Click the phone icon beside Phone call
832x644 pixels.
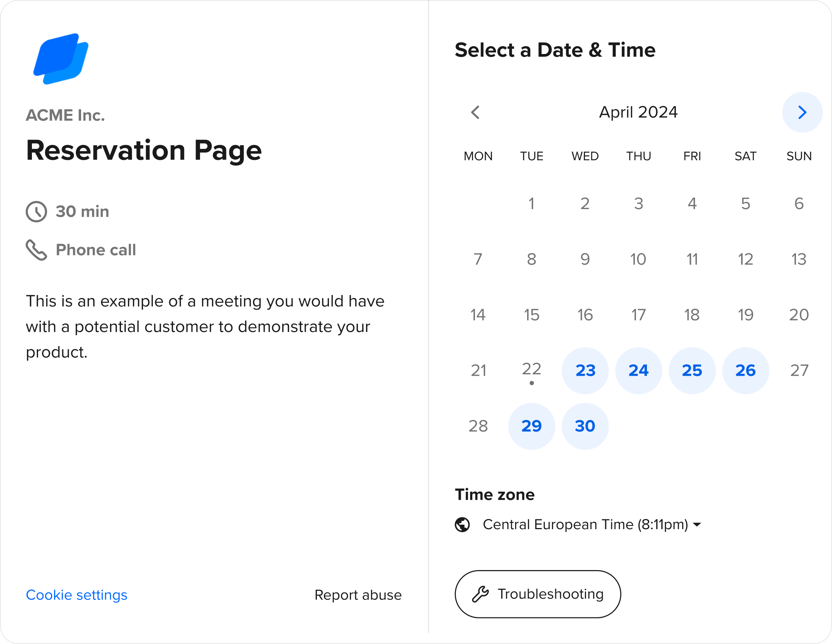[x=36, y=250]
